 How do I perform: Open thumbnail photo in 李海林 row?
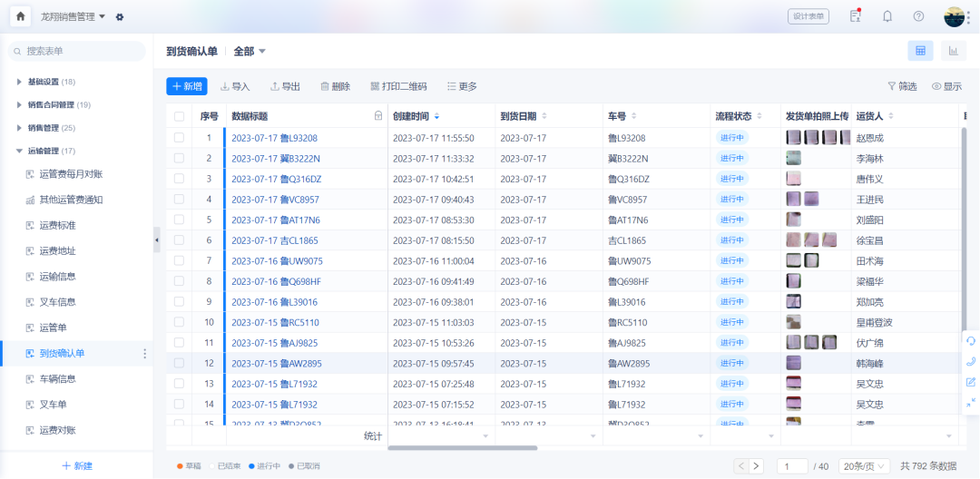793,158
